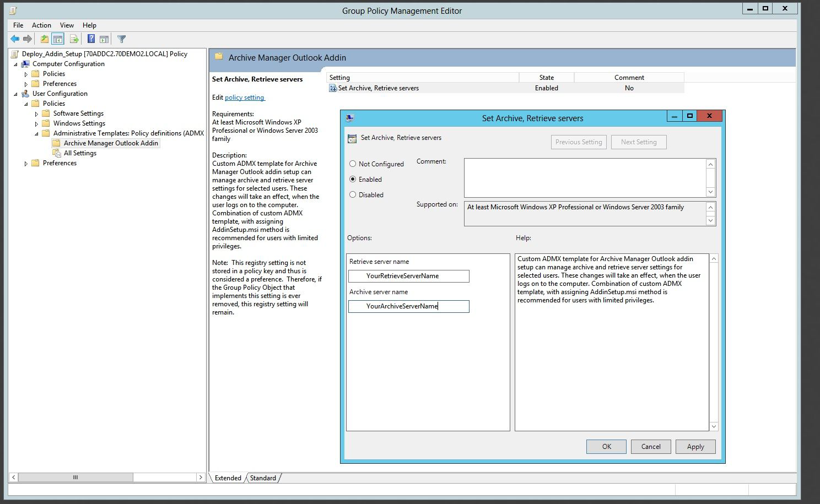The height and width of the screenshot is (504, 820).
Task: Collapse the Computer Configuration node
Action: point(15,64)
